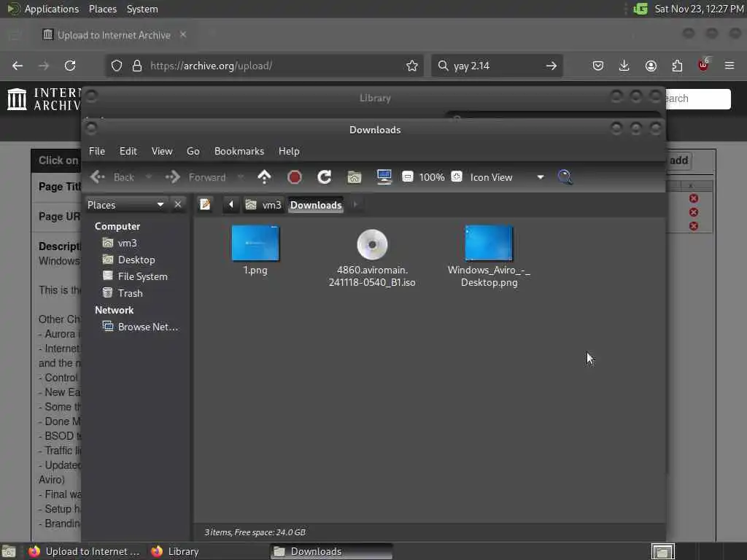Open Computer toolbar icon

[x=384, y=177]
